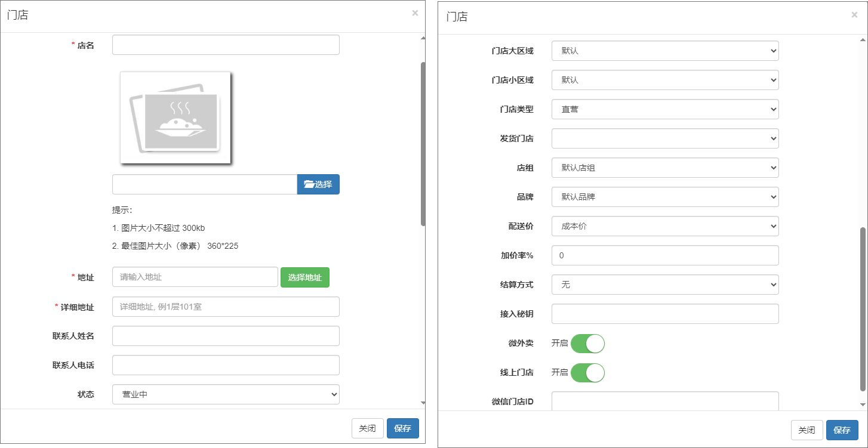Expand the 门店类型 dropdown
The width and height of the screenshot is (868, 448).
(x=665, y=110)
